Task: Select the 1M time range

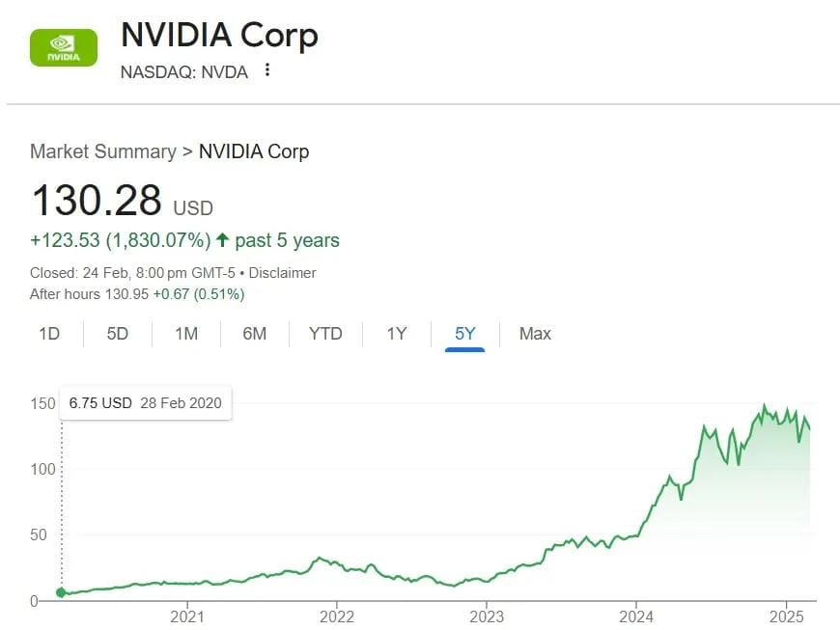Action: (185, 334)
